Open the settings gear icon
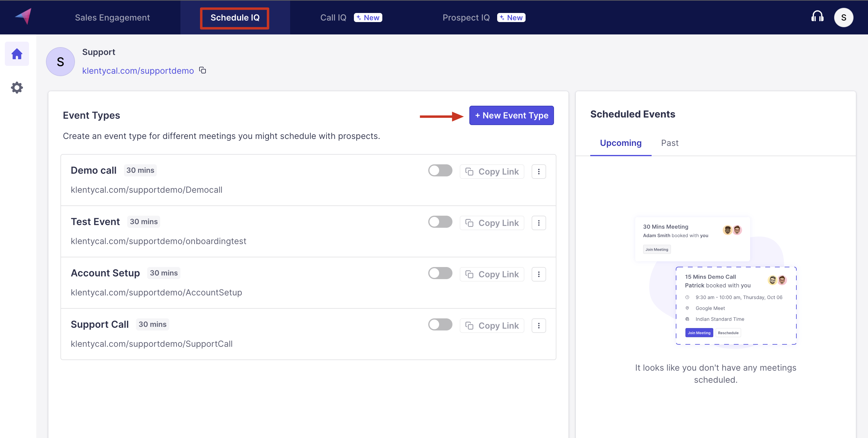 tap(17, 88)
